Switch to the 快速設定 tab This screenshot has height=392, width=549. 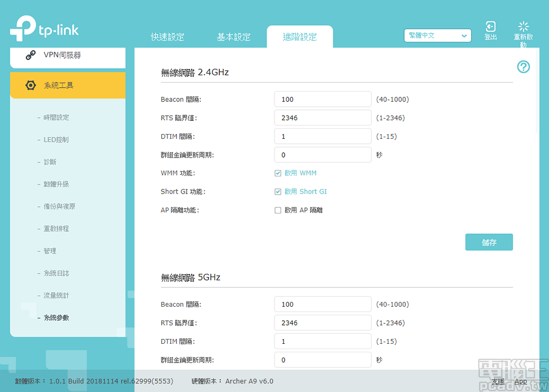(x=167, y=37)
